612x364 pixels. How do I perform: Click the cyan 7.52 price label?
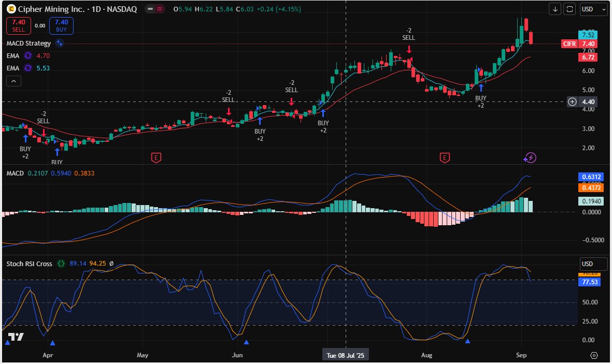(x=588, y=35)
